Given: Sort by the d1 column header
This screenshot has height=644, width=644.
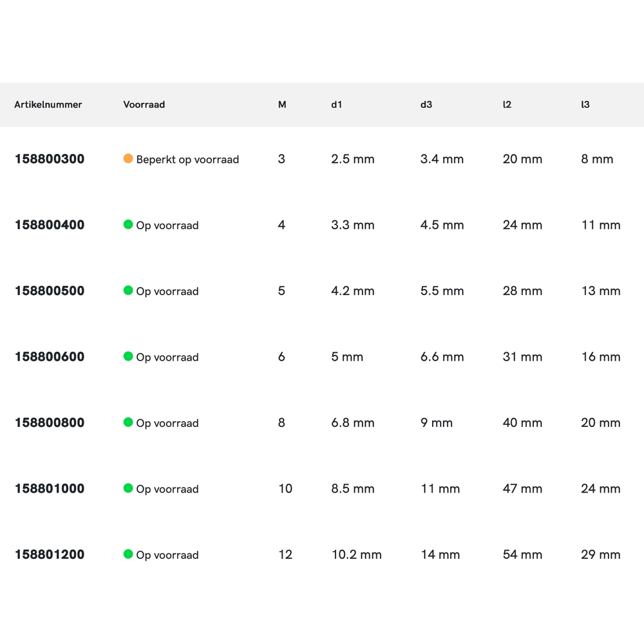Looking at the screenshot, I should click(x=336, y=104).
